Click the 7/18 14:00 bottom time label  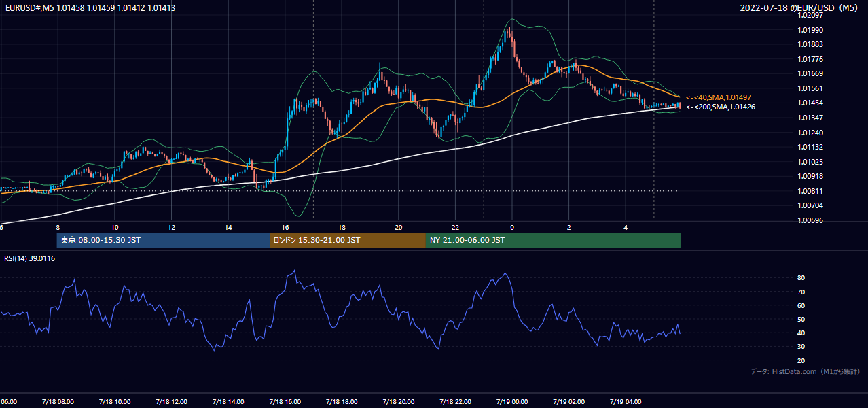(x=228, y=402)
